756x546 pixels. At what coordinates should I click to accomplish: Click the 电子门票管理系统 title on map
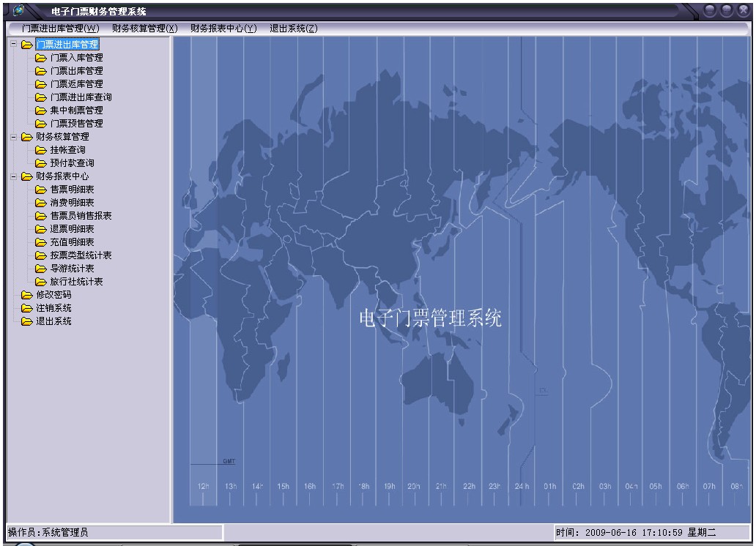tap(430, 318)
